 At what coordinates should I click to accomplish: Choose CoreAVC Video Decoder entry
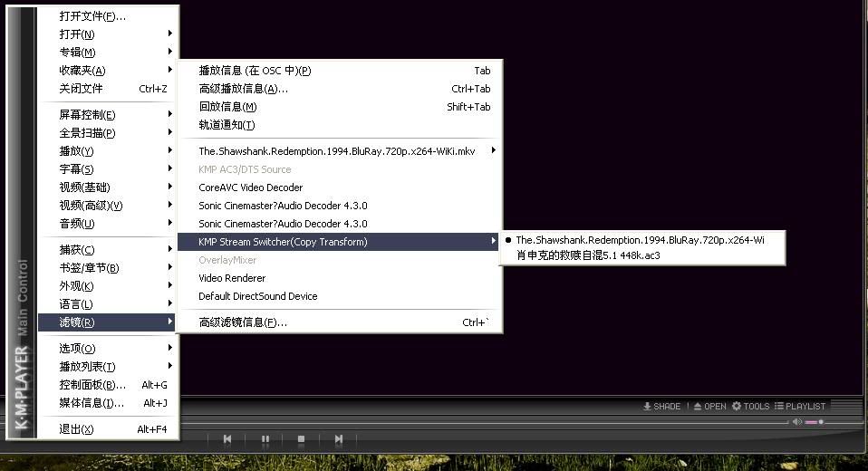[251, 187]
